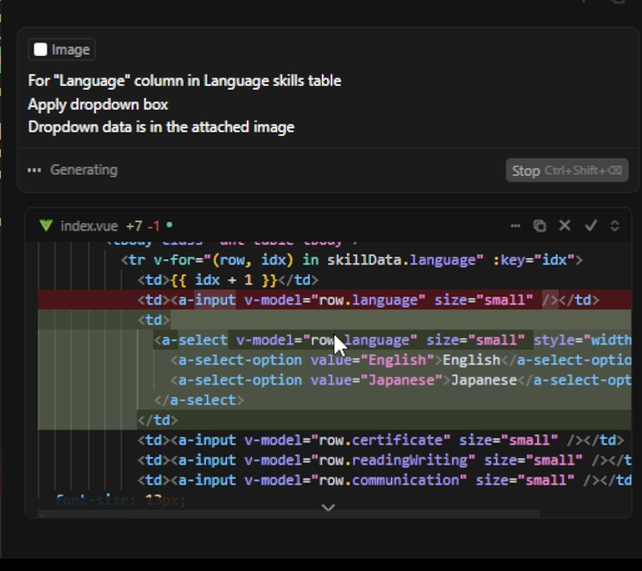The image size is (642, 571).
Task: Open the index.vue file name link
Action: tap(89, 226)
